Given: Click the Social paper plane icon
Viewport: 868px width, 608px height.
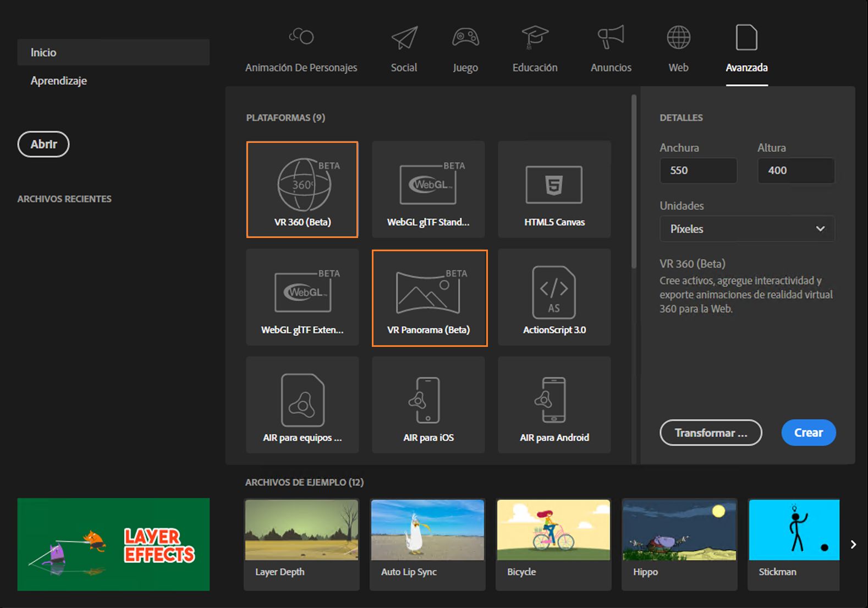Looking at the screenshot, I should (x=404, y=37).
